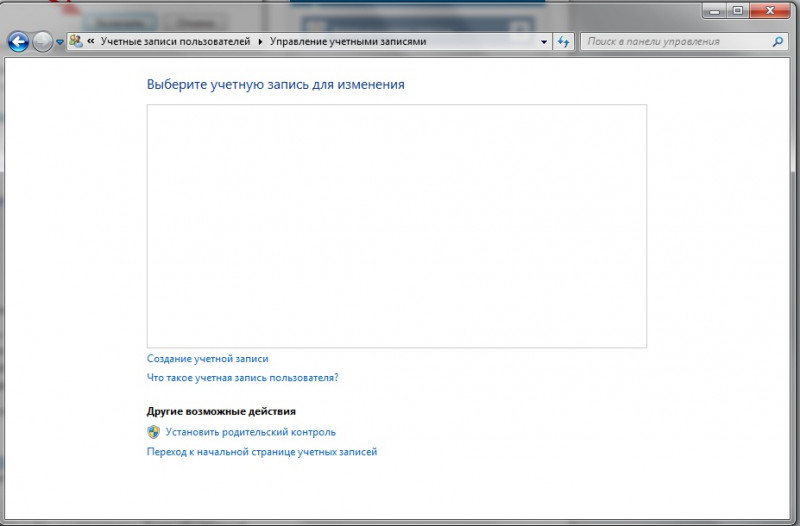Go back with the blue Back arrow

click(x=18, y=42)
